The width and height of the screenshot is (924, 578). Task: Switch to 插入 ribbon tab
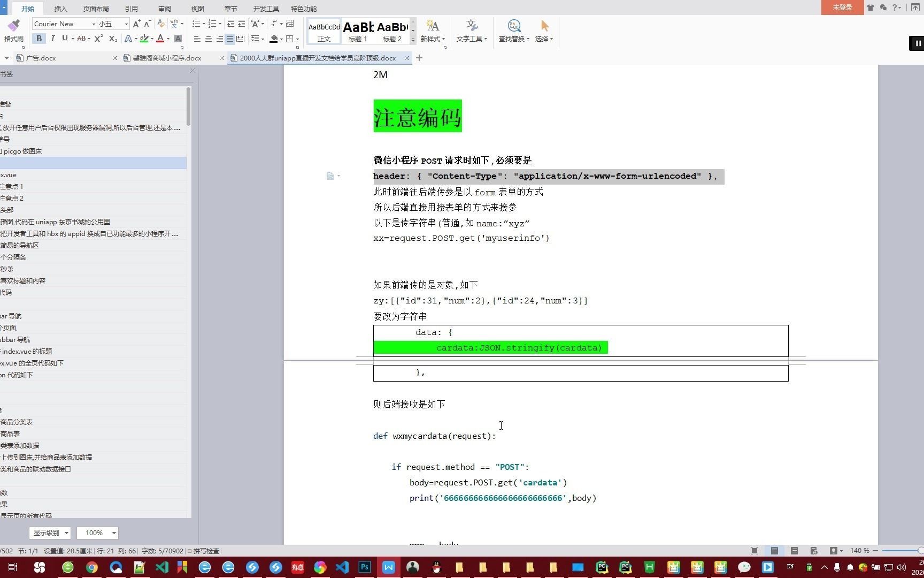[61, 9]
